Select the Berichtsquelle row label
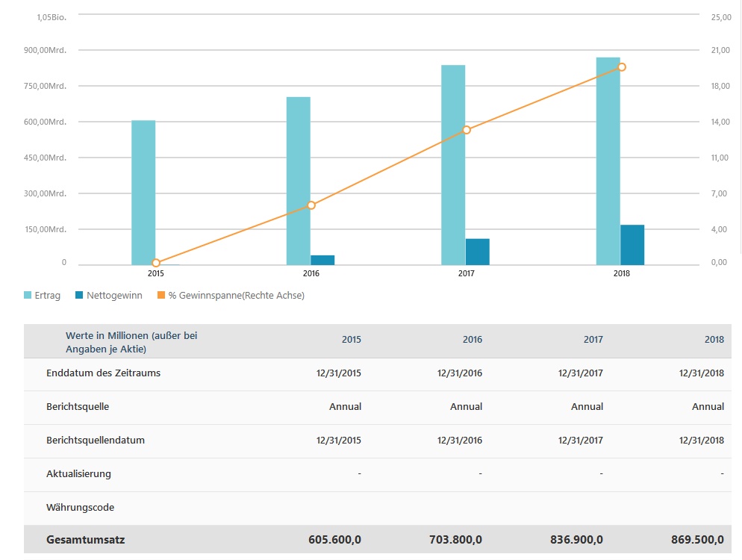The image size is (742, 560). (x=78, y=407)
